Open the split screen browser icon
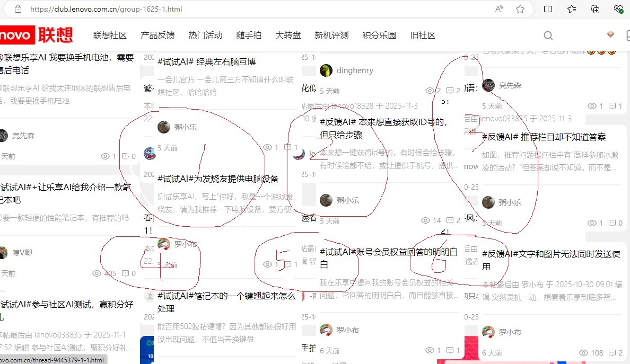 click(548, 9)
